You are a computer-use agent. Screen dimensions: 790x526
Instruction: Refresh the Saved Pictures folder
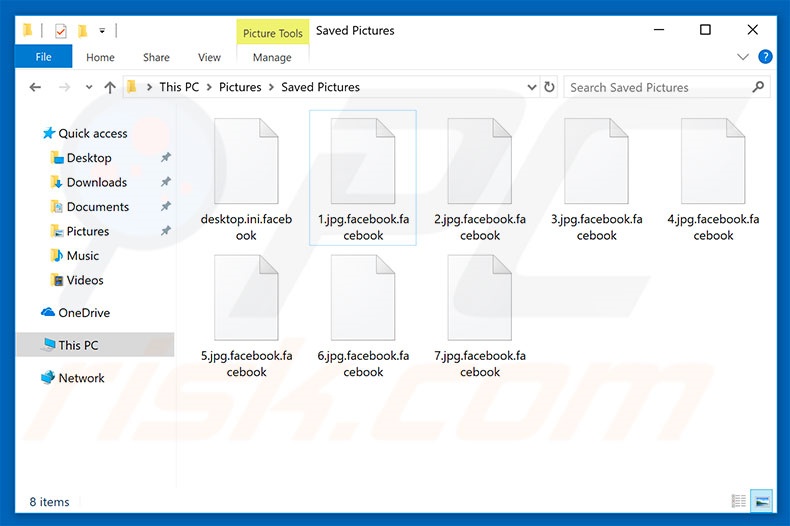tap(549, 87)
